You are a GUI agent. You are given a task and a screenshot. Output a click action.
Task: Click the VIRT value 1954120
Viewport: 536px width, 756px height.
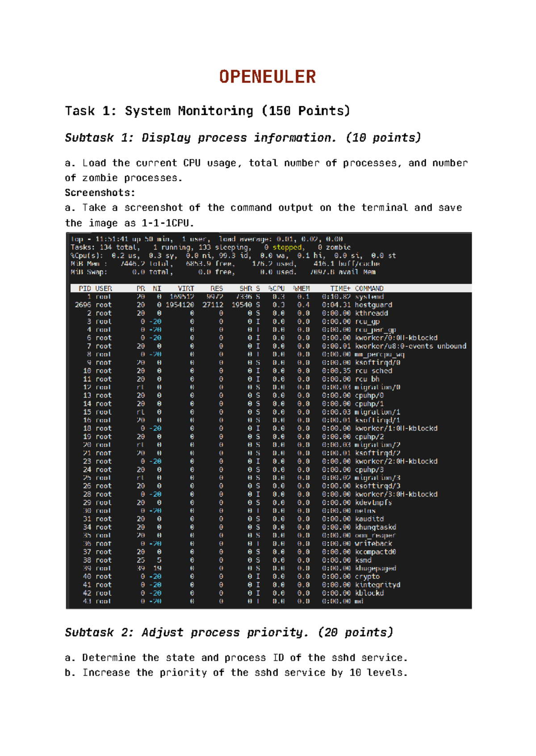[180, 305]
